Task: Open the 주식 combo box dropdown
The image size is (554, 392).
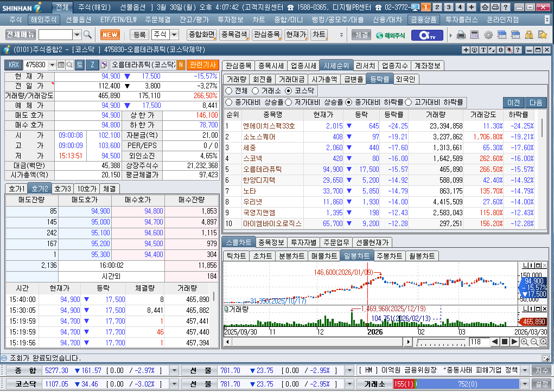Action: pos(174,35)
